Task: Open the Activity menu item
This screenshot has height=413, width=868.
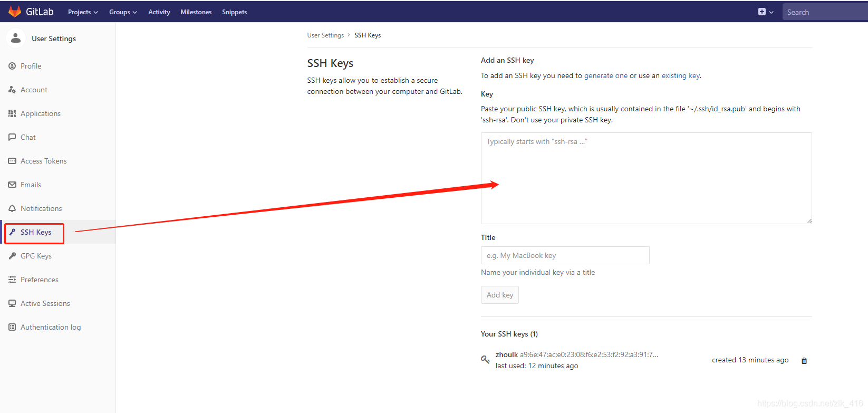Action: 159,12
